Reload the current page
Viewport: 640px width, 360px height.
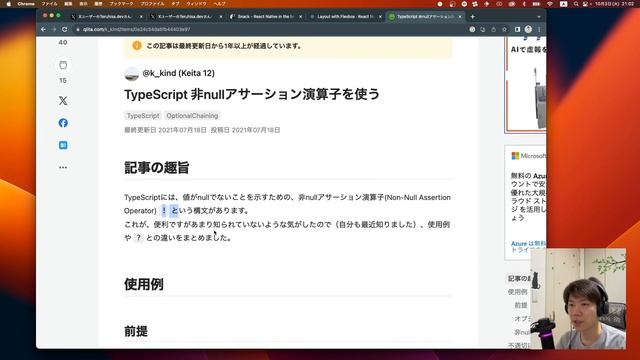click(64, 29)
